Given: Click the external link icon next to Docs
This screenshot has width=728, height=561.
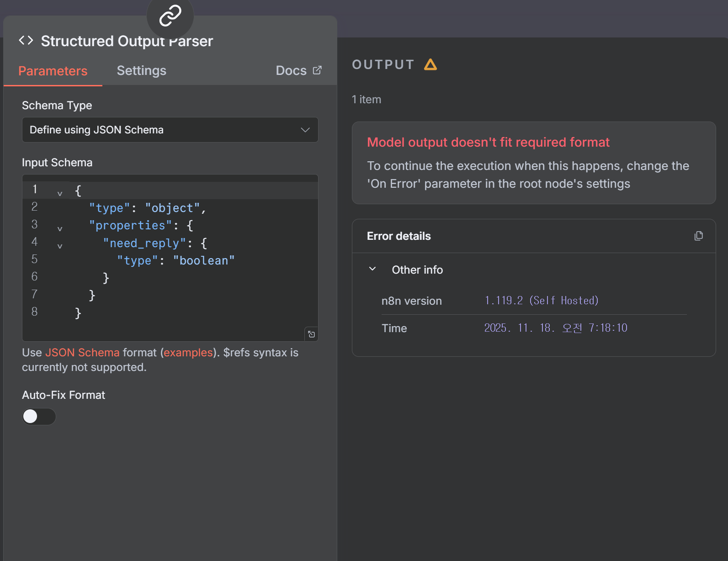Looking at the screenshot, I should pos(317,70).
